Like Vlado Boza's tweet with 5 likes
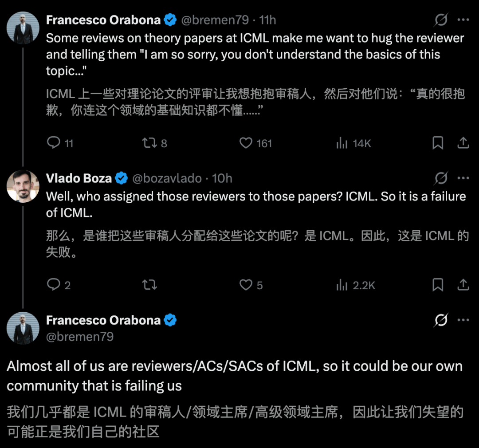The height and width of the screenshot is (448, 479). (x=246, y=285)
